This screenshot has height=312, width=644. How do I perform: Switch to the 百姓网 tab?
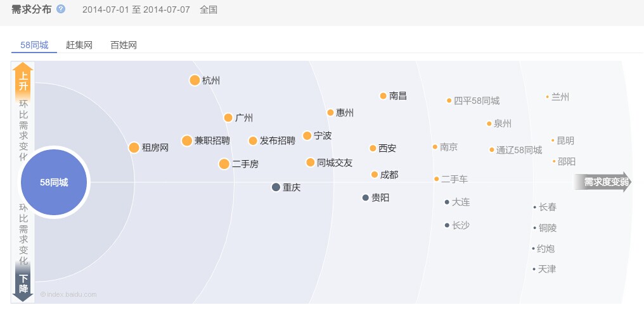124,45
